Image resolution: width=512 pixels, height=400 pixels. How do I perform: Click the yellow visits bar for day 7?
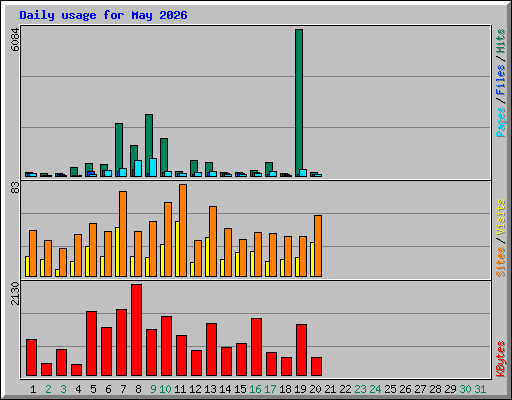pyautogui.click(x=117, y=252)
